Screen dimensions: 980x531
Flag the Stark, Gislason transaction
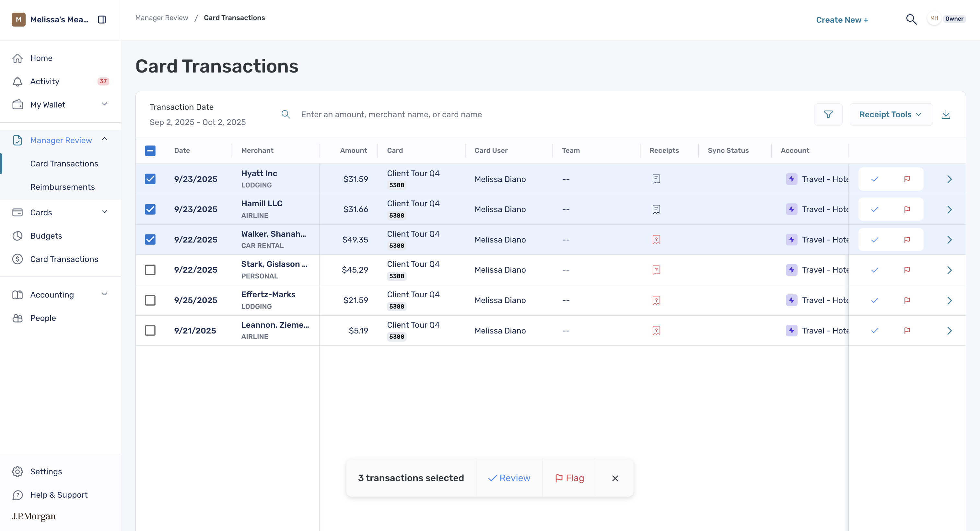point(907,270)
